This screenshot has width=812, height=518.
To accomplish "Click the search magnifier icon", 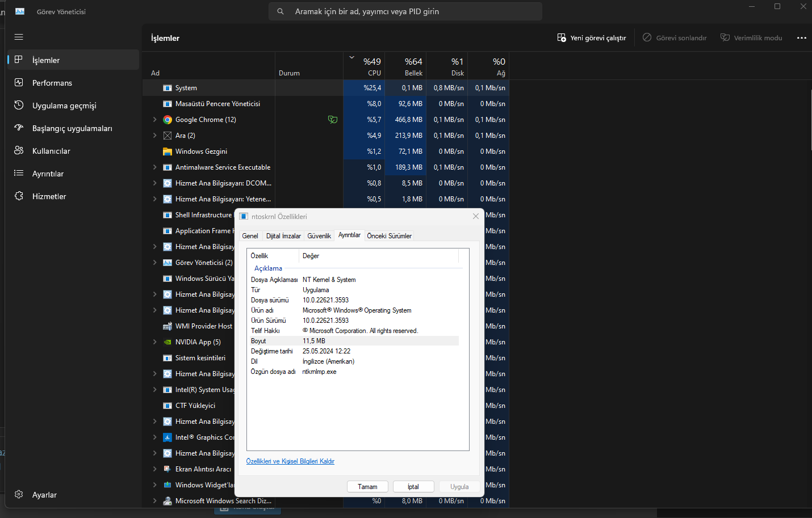I will tap(281, 11).
